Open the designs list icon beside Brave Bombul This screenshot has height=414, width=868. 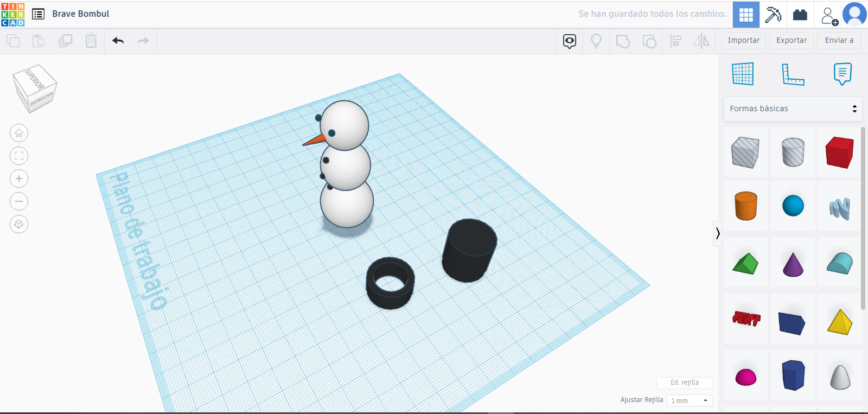pos(38,14)
